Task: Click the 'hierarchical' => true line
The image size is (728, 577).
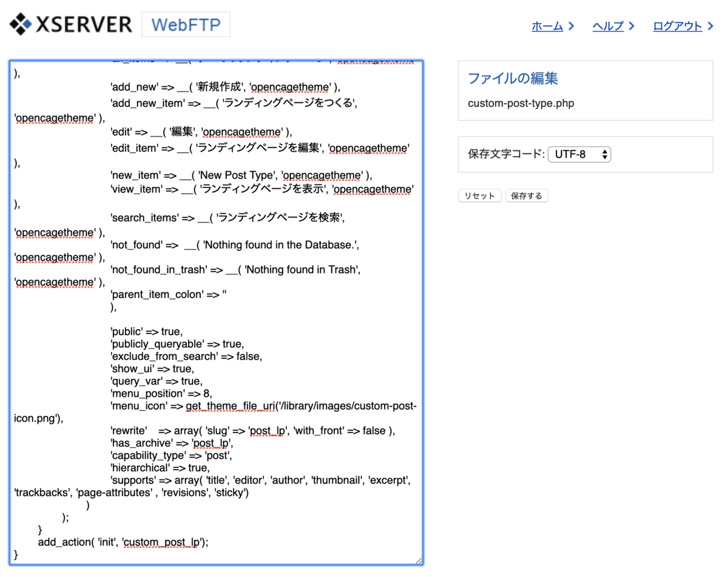Action: click(160, 468)
